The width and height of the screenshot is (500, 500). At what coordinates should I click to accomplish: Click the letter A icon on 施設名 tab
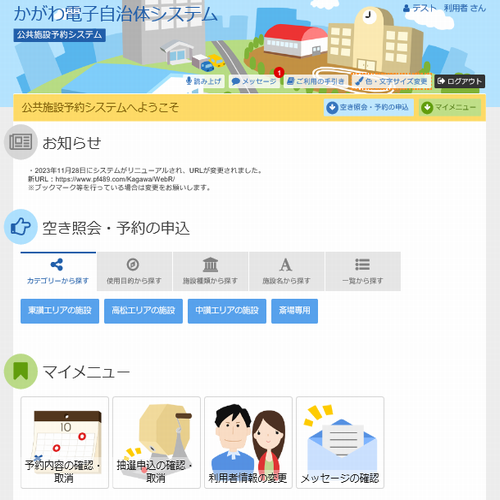tap(286, 265)
